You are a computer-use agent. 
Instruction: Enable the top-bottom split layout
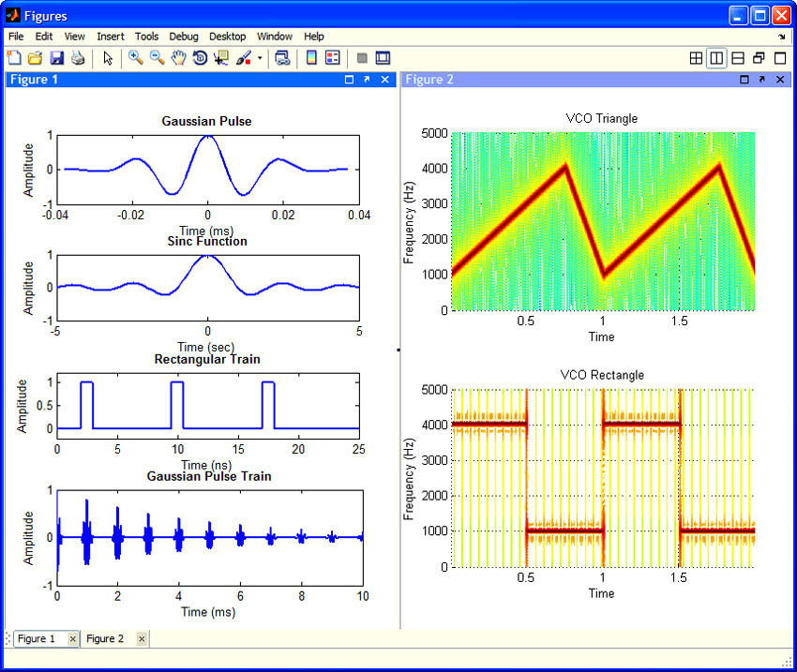(x=737, y=57)
